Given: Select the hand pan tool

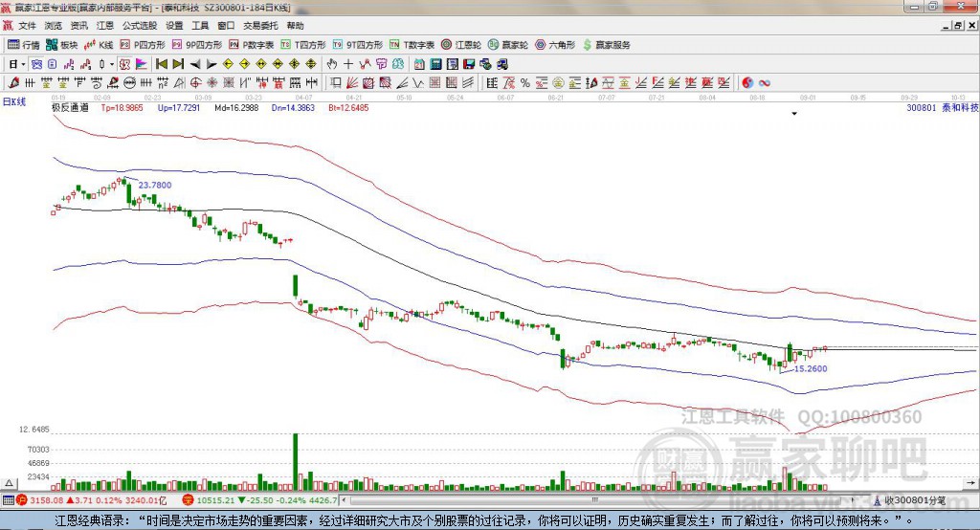Looking at the screenshot, I should click(332, 64).
